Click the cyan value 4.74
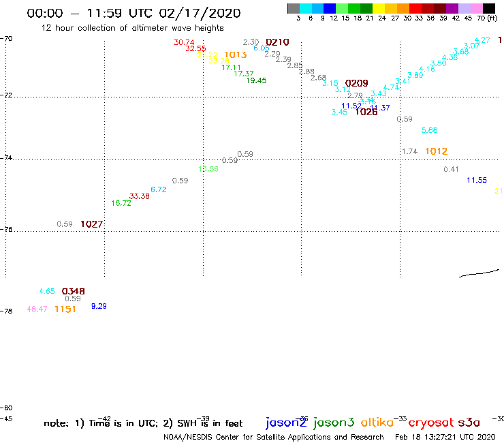This screenshot has height=443, width=504. click(391, 87)
